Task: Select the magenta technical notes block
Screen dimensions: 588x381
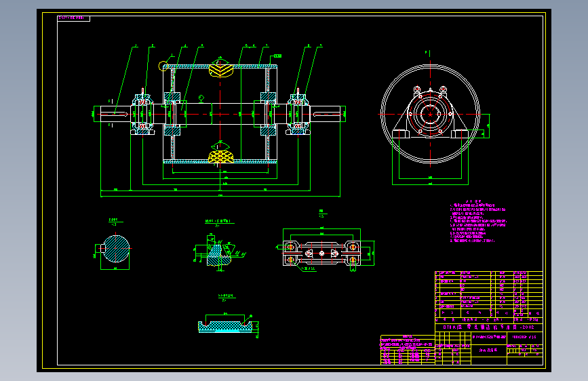Action: pos(477,221)
